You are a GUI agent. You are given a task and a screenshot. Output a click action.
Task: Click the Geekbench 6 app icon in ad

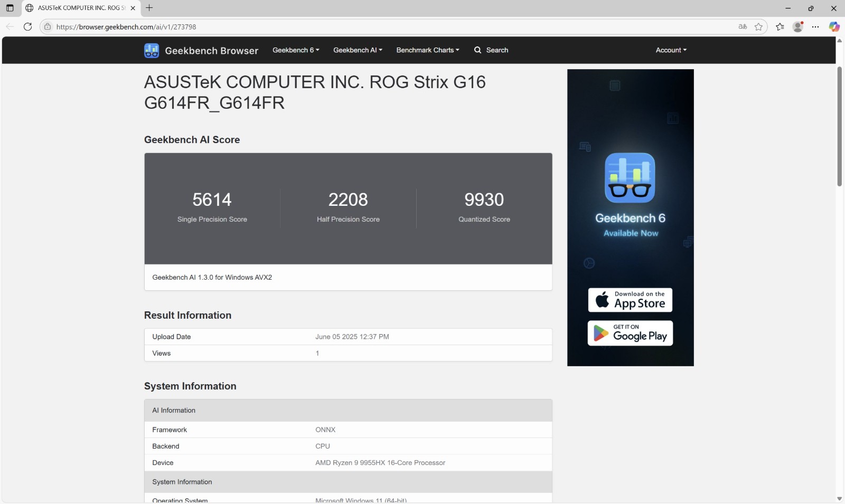pos(630,178)
